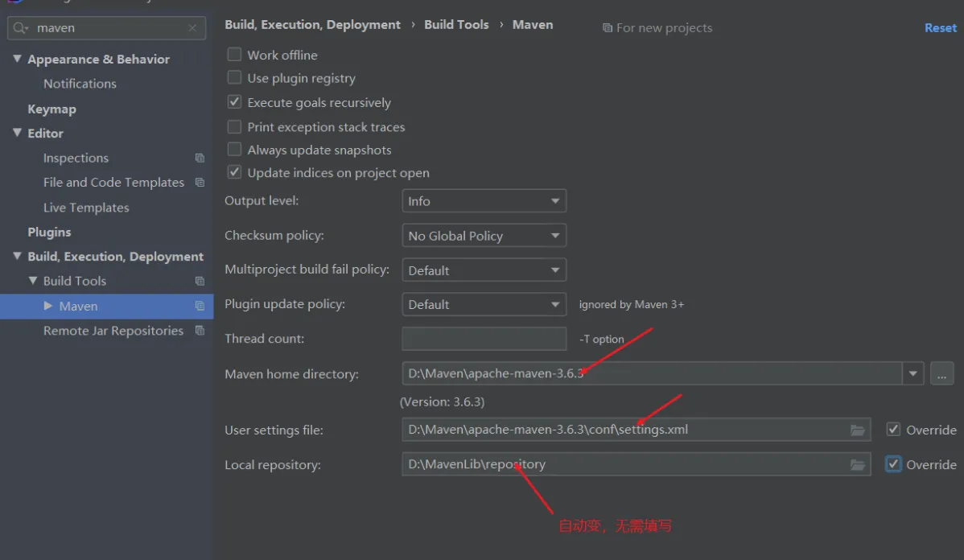Click Build Tools in the breadcrumb

pyautogui.click(x=456, y=25)
